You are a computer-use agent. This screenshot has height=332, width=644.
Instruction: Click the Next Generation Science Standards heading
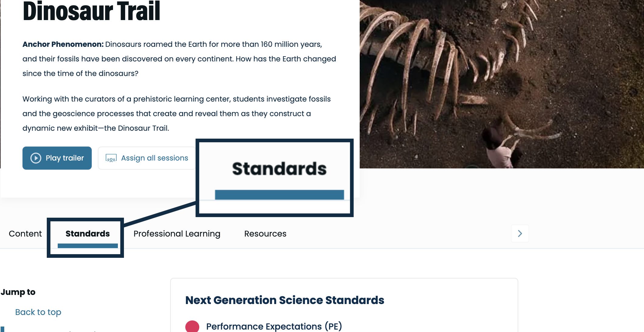tap(285, 300)
